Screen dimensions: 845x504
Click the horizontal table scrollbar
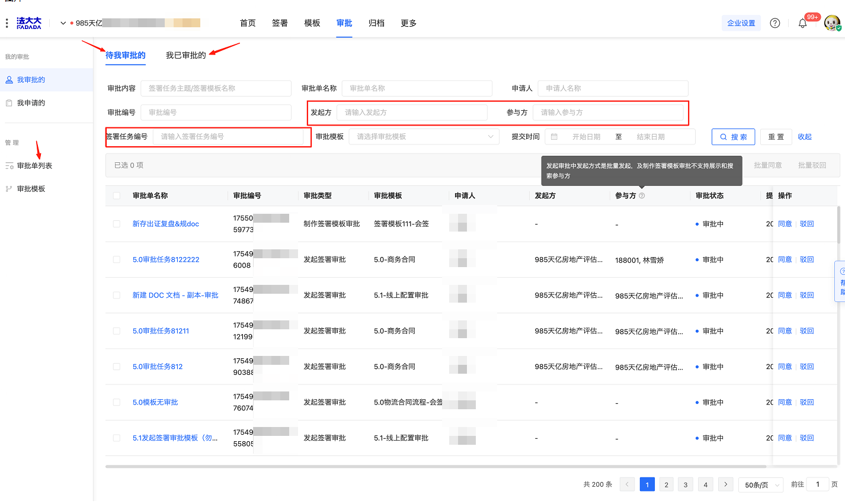point(436,467)
